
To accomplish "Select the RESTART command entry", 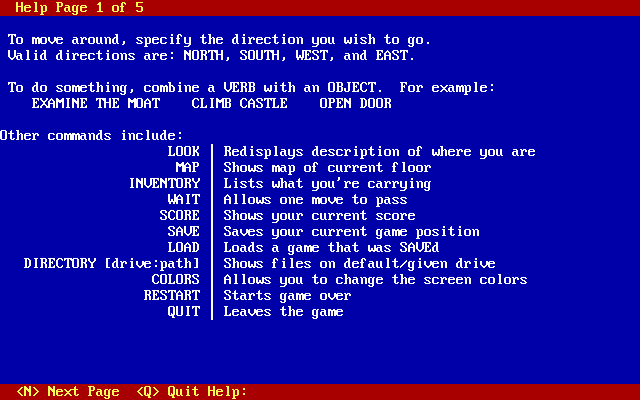I will (x=172, y=295).
